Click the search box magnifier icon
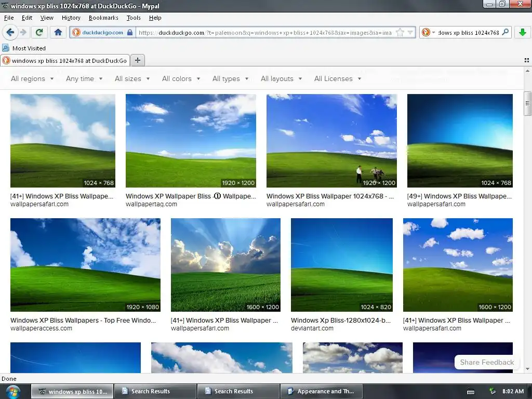Image resolution: width=532 pixels, height=399 pixels. 505,32
